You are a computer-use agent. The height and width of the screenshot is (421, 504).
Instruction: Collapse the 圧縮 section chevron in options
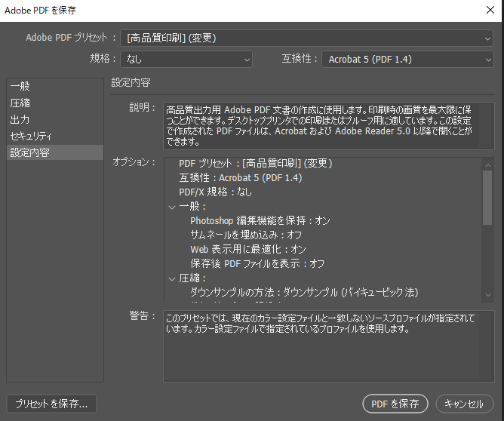coord(172,278)
